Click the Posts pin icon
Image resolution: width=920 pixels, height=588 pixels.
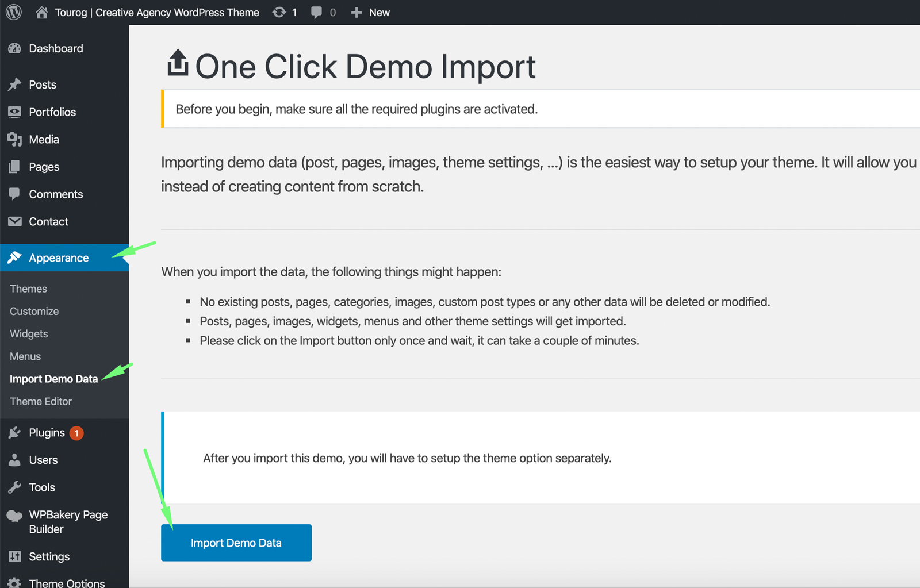15,84
